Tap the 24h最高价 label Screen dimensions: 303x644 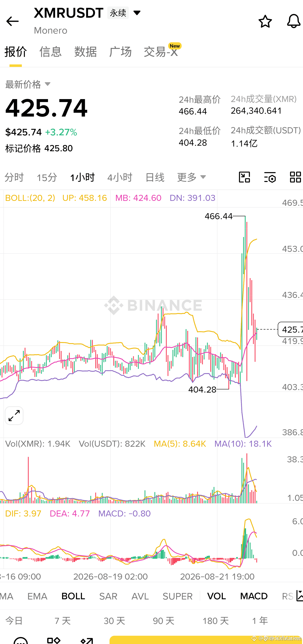200,100
